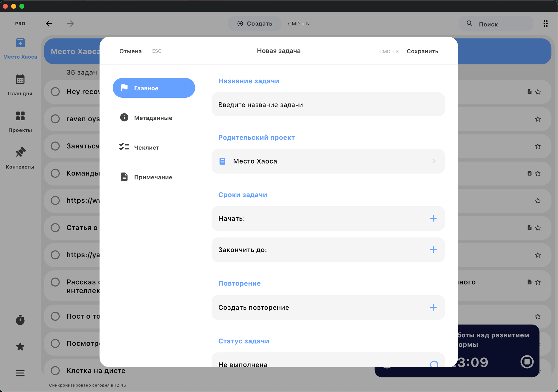558x392 pixels.
Task: Switch to the Метаданные tab
Action: click(153, 118)
